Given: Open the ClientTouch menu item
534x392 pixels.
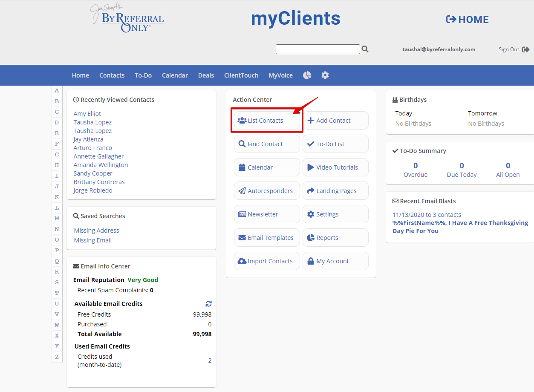Looking at the screenshot, I should pos(241,75).
